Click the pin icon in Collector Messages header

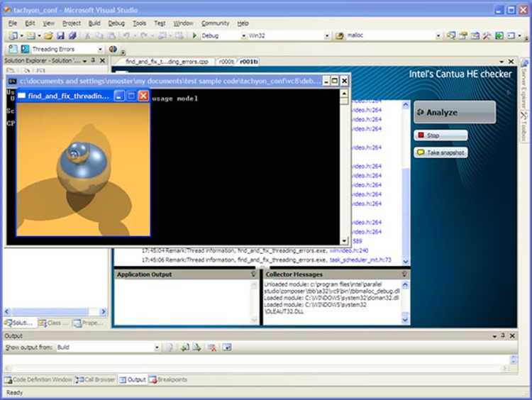pyautogui.click(x=404, y=274)
